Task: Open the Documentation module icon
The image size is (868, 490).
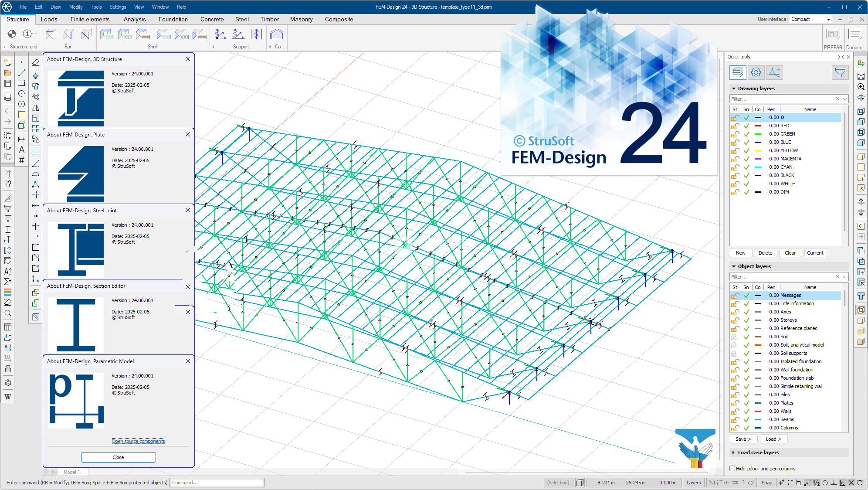Action: 855,34
